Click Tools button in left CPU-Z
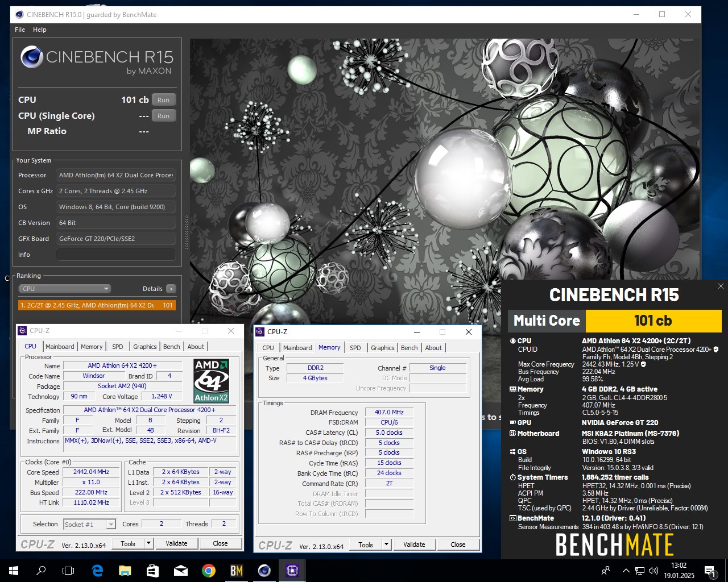 (128, 543)
